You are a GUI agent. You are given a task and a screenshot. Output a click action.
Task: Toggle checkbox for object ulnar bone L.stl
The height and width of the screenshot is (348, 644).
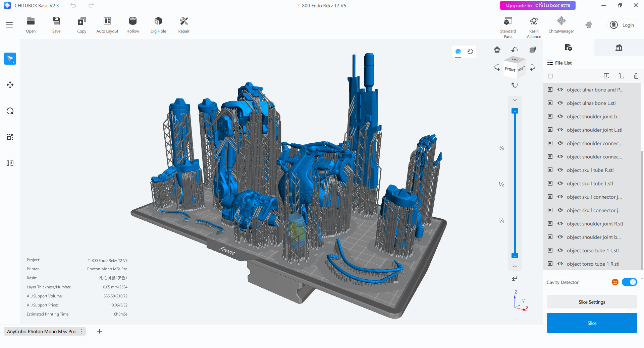pos(550,103)
